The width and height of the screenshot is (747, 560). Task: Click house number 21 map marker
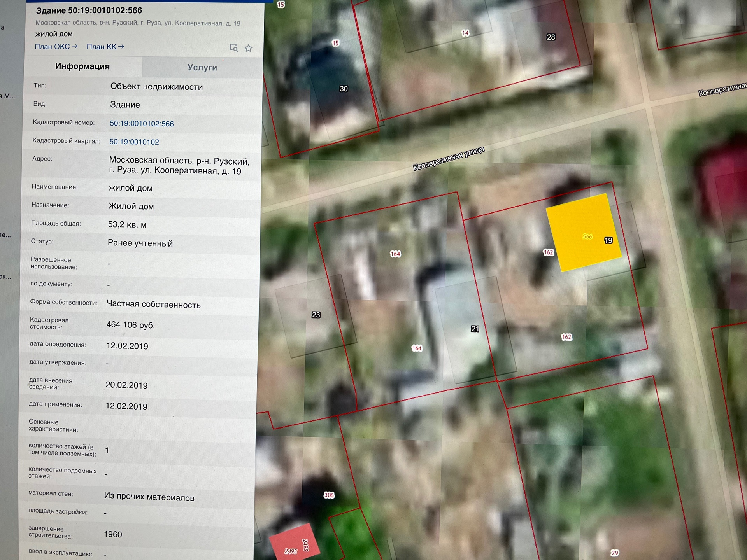[x=475, y=329]
